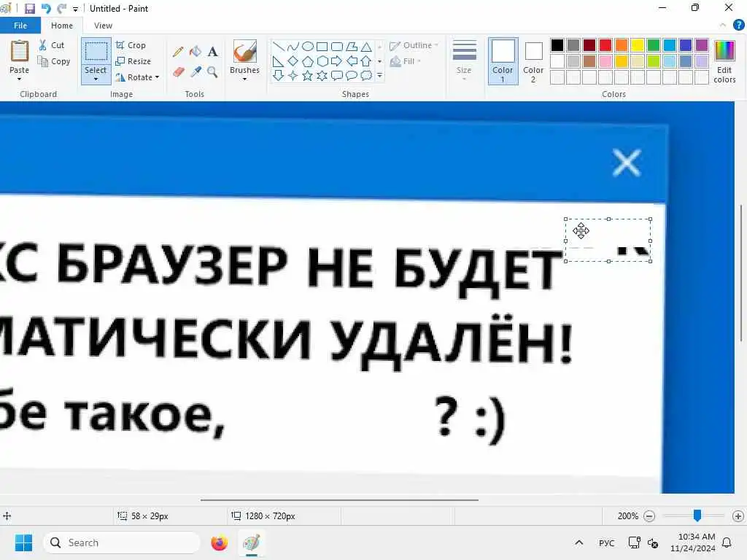Click the Select tool rectangle button

(96, 51)
